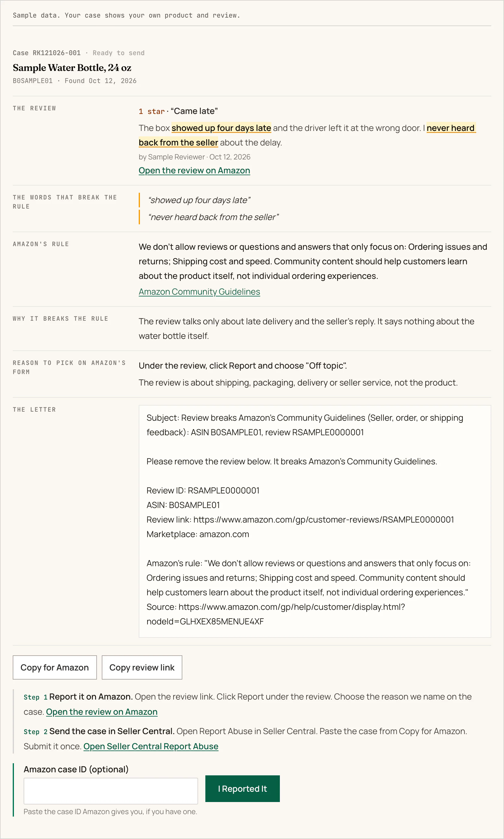Click the "Under the review, click Report" instruction
Image resolution: width=504 pixels, height=839 pixels.
tap(243, 366)
